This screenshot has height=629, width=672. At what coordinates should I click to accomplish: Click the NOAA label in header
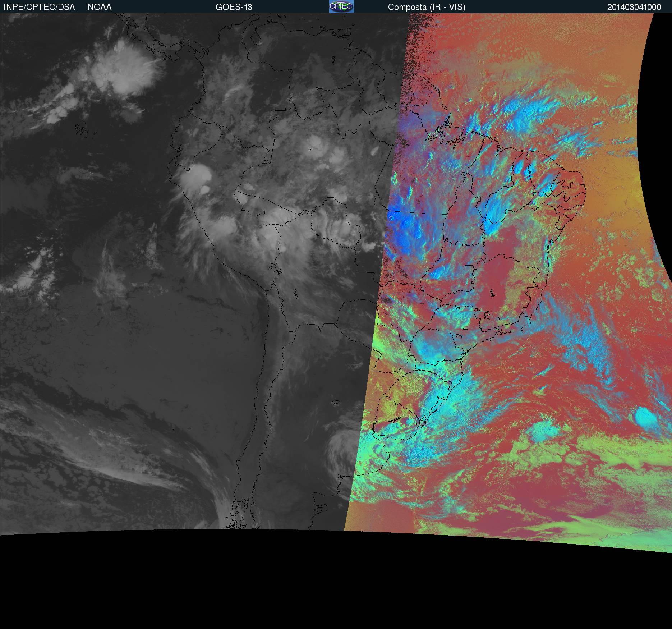(100, 7)
